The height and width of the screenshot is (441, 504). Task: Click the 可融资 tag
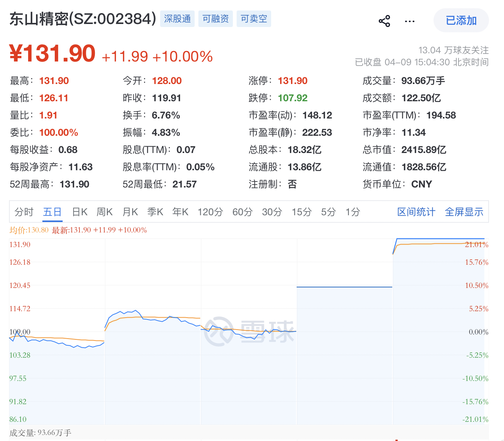click(216, 19)
